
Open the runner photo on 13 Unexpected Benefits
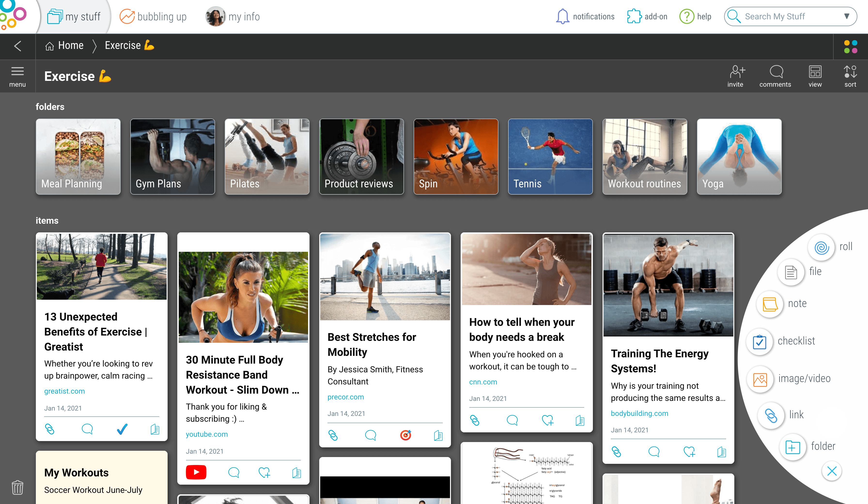pos(102,267)
